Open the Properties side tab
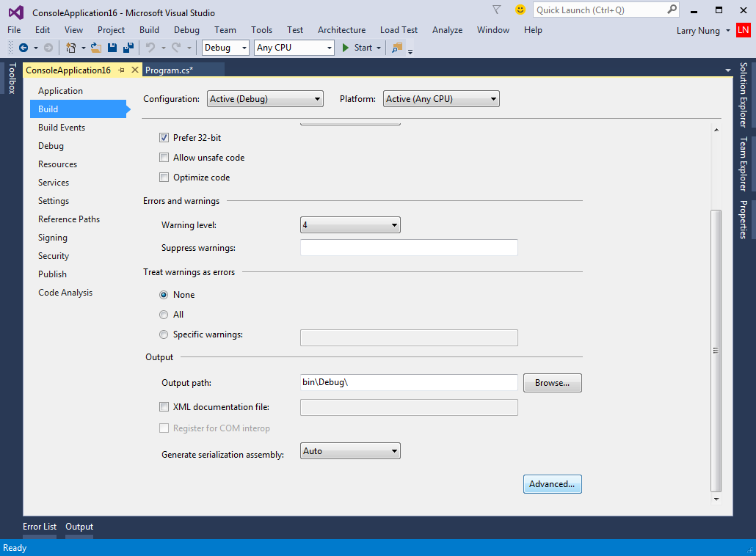The height and width of the screenshot is (556, 756). (x=744, y=220)
